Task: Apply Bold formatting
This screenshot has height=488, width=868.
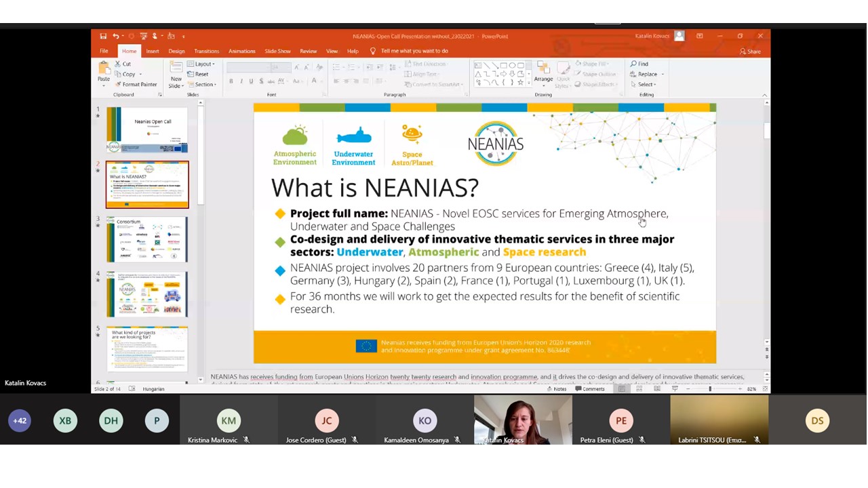Action: (x=231, y=81)
